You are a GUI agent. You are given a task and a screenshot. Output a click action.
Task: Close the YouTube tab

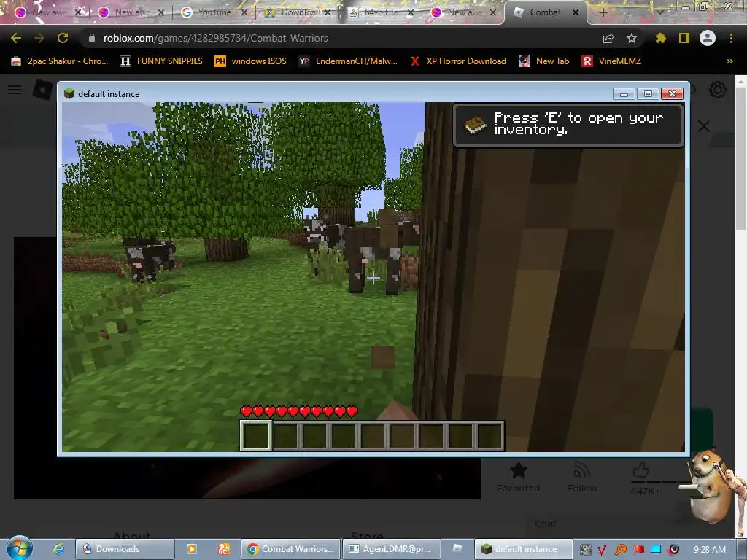click(x=244, y=12)
